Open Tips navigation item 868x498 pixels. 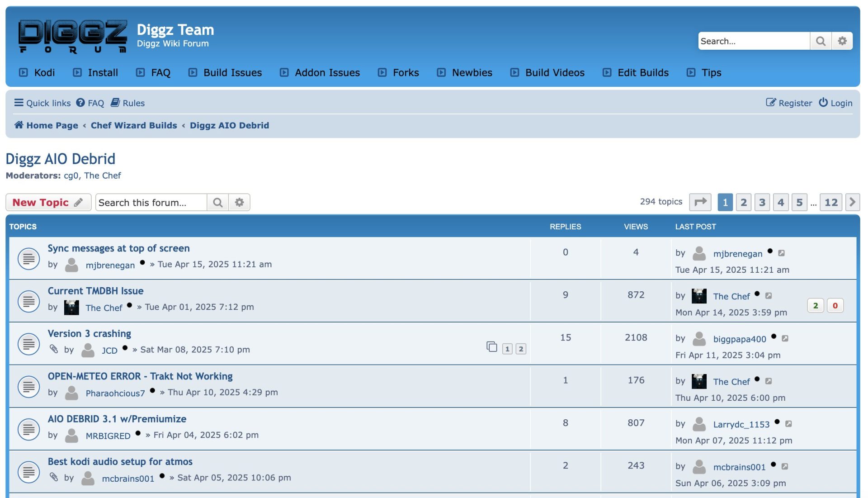704,72
